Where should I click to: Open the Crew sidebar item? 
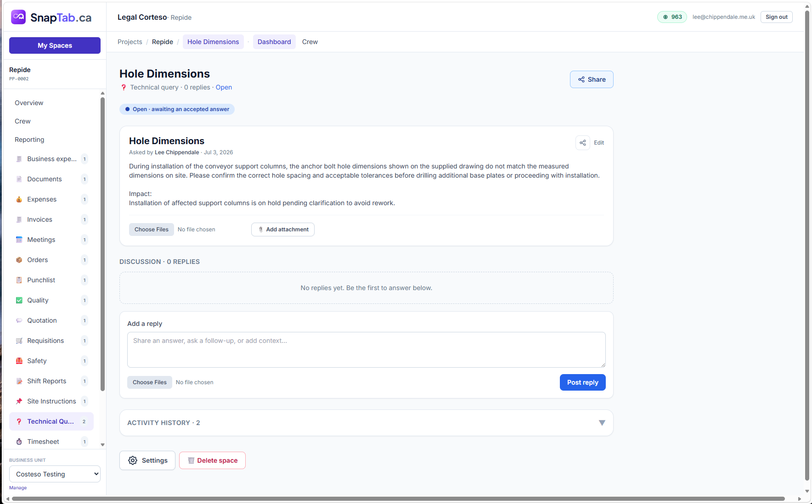point(23,121)
